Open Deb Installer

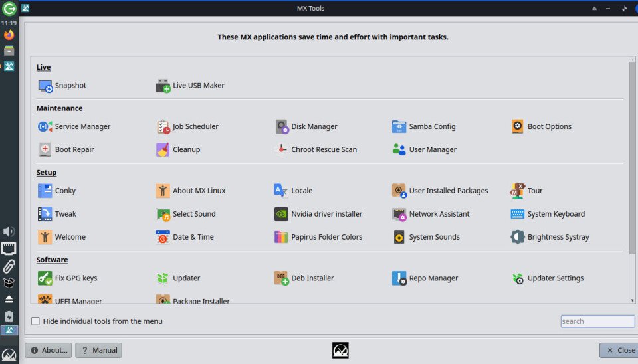304,278
